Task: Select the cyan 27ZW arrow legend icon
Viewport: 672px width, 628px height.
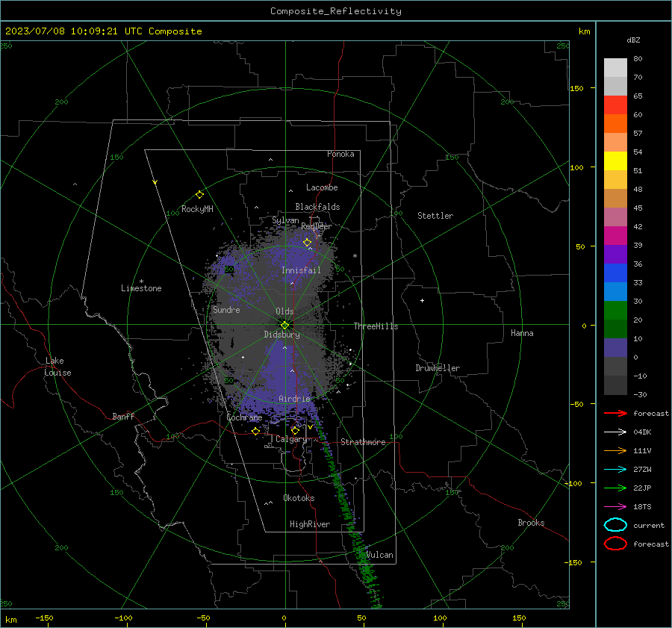Action: 615,470
